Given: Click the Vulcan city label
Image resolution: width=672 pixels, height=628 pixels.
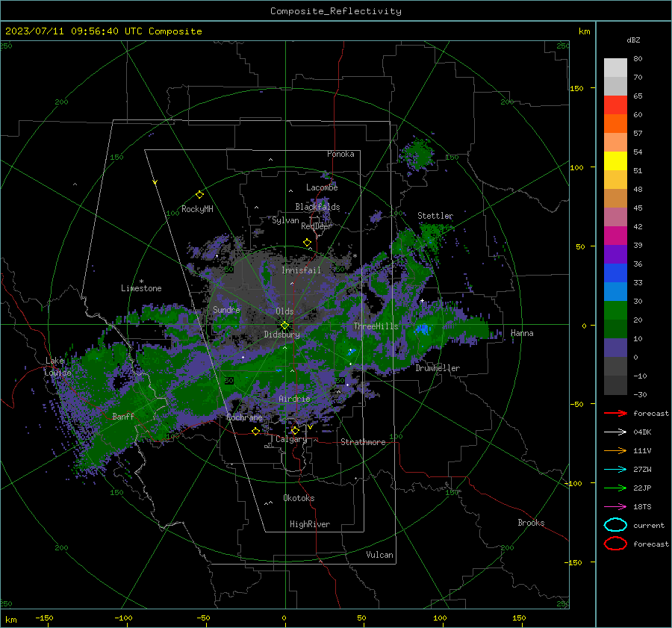Looking at the screenshot, I should (380, 555).
